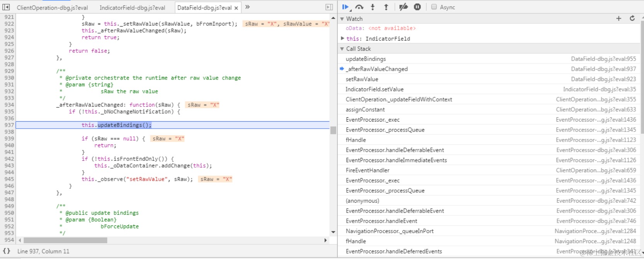Select EventProcessor.handleEvent frame

(489, 221)
